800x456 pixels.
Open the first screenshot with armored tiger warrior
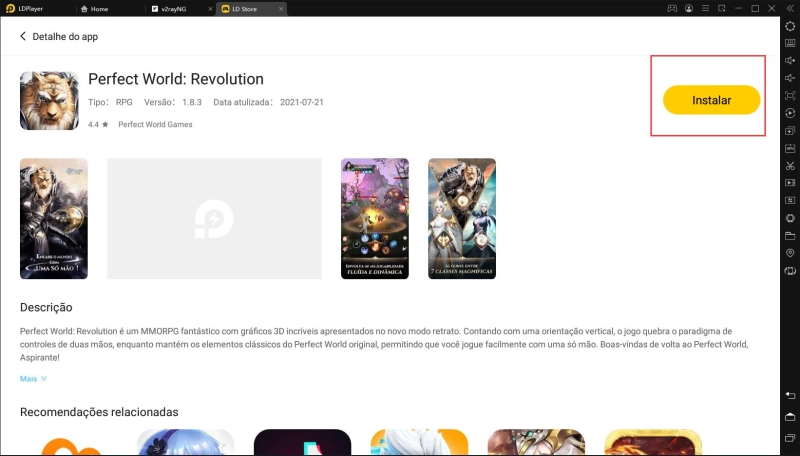point(54,218)
